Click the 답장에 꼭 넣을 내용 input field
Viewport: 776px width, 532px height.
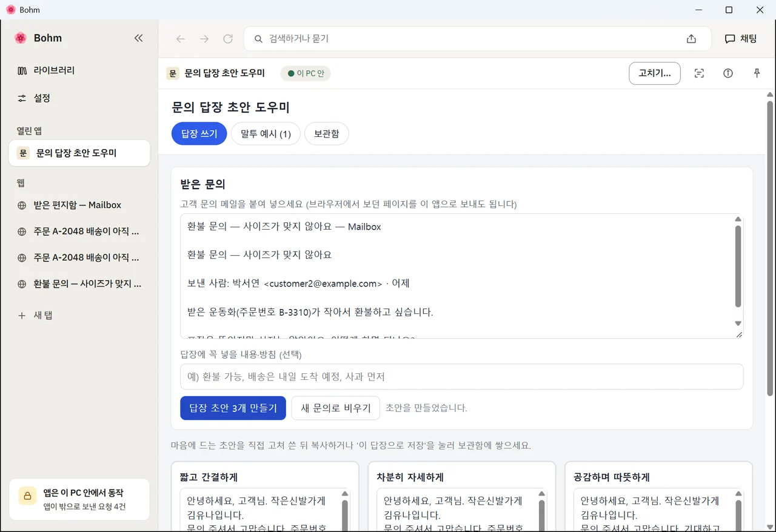click(462, 376)
